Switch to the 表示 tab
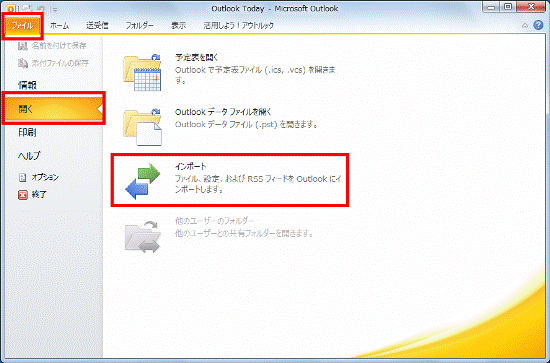Screen dimensions: 550x363 (x=179, y=26)
